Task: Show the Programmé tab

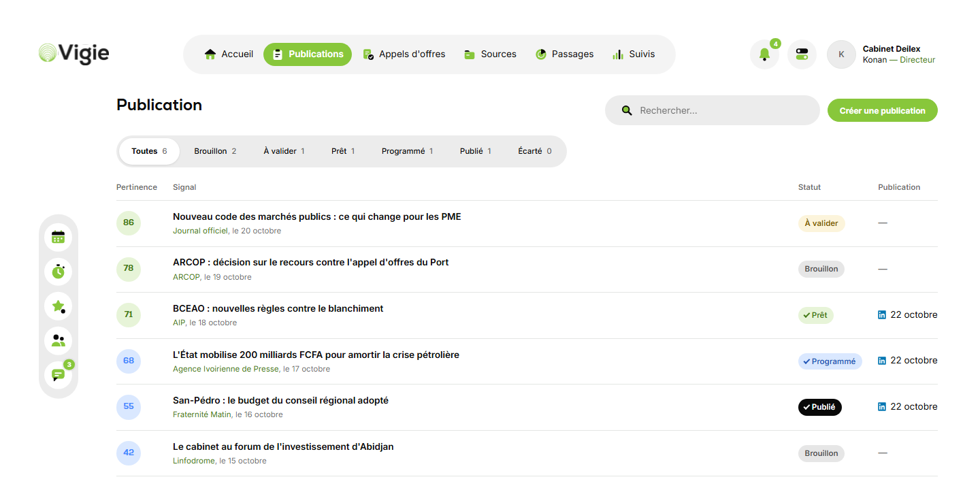Action: coord(407,151)
